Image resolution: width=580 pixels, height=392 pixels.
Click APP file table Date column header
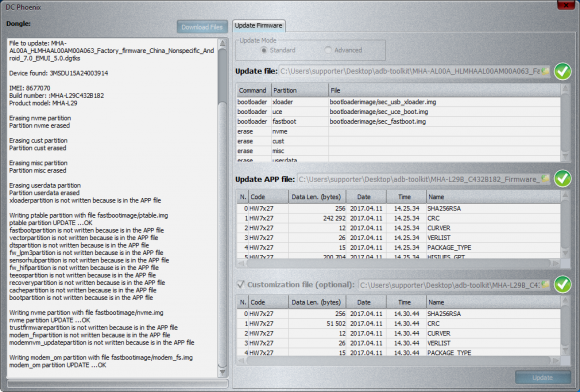(x=366, y=197)
